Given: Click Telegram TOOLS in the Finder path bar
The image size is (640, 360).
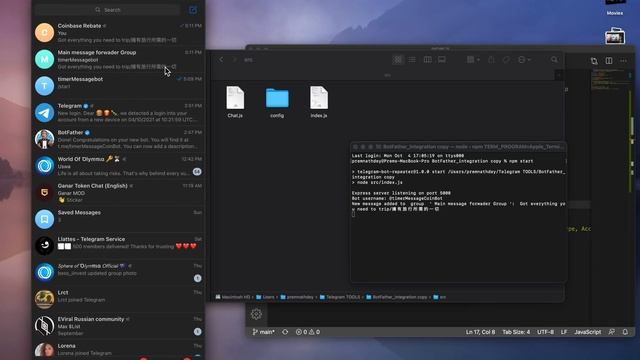Looking at the screenshot, I should coord(340,297).
